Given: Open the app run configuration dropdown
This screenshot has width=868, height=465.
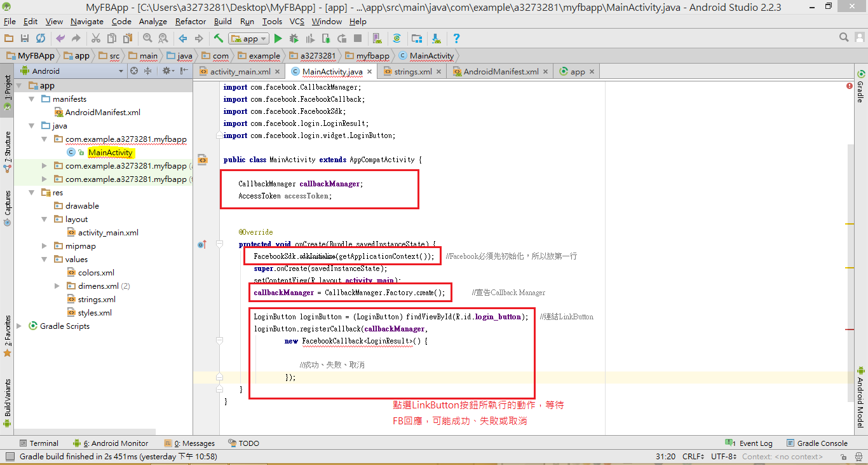Looking at the screenshot, I should point(248,39).
